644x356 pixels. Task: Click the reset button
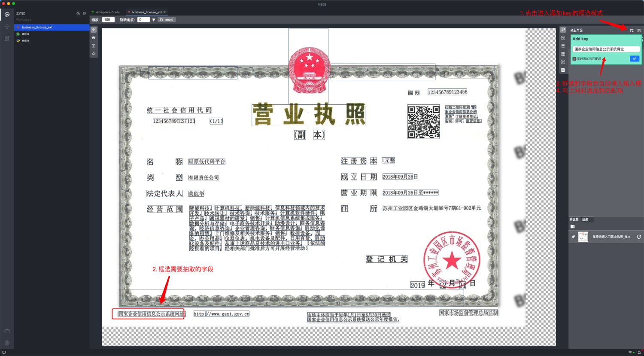166,20
